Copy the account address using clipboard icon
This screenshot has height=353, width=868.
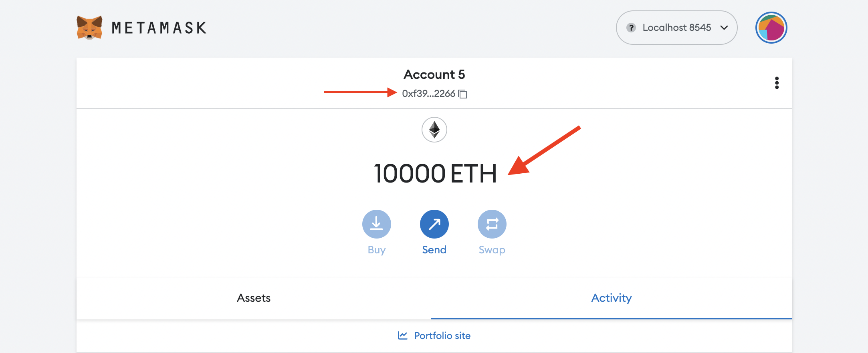tap(462, 94)
